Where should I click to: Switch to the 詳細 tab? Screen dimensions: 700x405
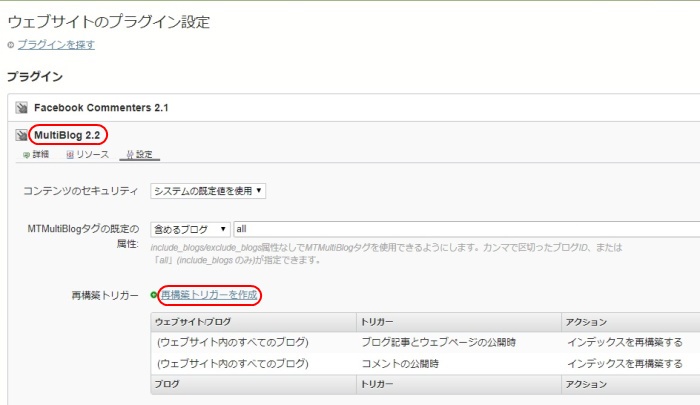pyautogui.click(x=36, y=154)
